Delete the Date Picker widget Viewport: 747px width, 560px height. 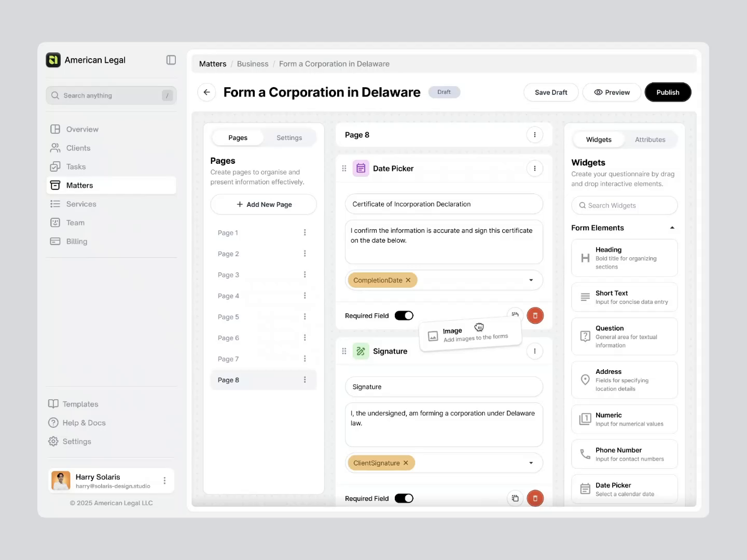pos(535,315)
